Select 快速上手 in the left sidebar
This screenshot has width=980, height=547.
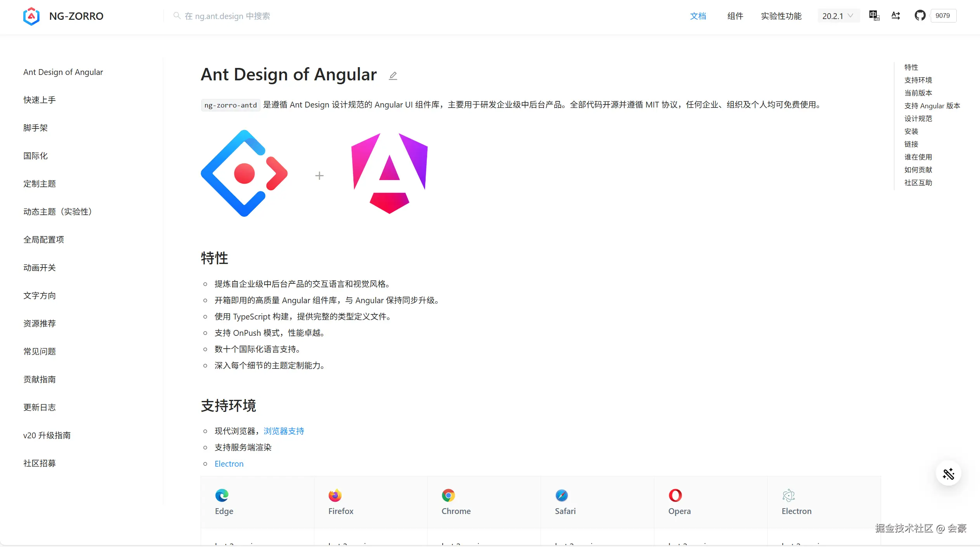(40, 100)
